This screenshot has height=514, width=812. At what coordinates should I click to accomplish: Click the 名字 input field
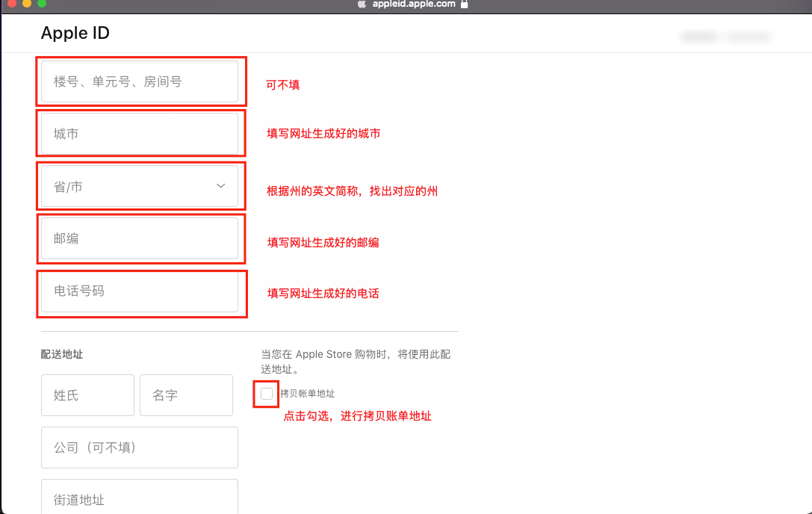[186, 394]
